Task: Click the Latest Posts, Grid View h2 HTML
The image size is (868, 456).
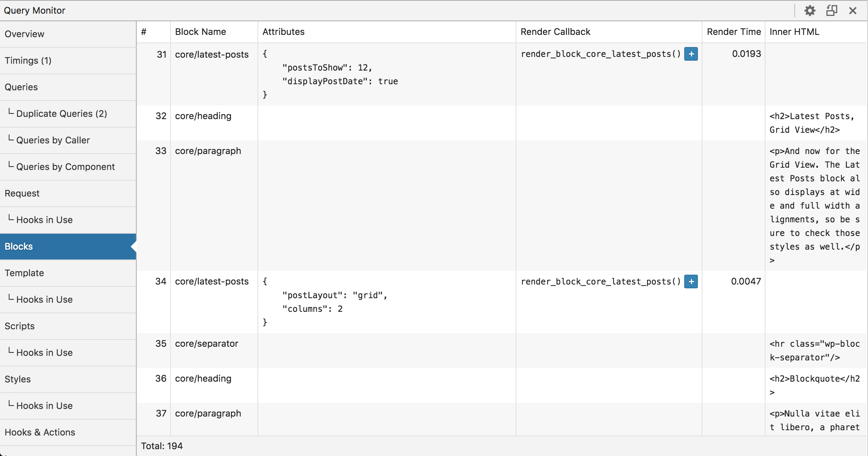Action: tap(812, 123)
